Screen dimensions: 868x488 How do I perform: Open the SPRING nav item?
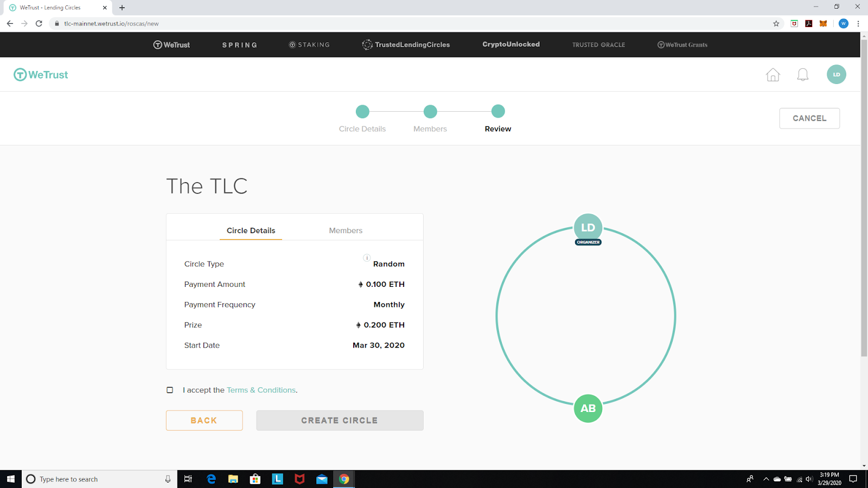pos(240,45)
